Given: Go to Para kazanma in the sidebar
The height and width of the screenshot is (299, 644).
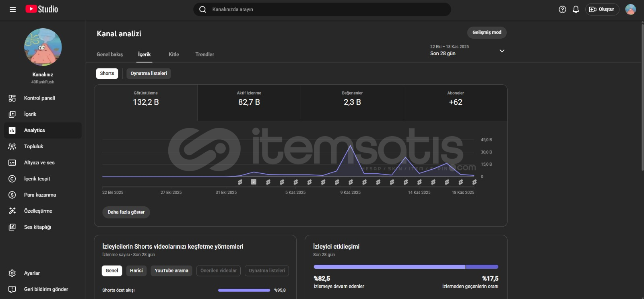Looking at the screenshot, I should 40,195.
